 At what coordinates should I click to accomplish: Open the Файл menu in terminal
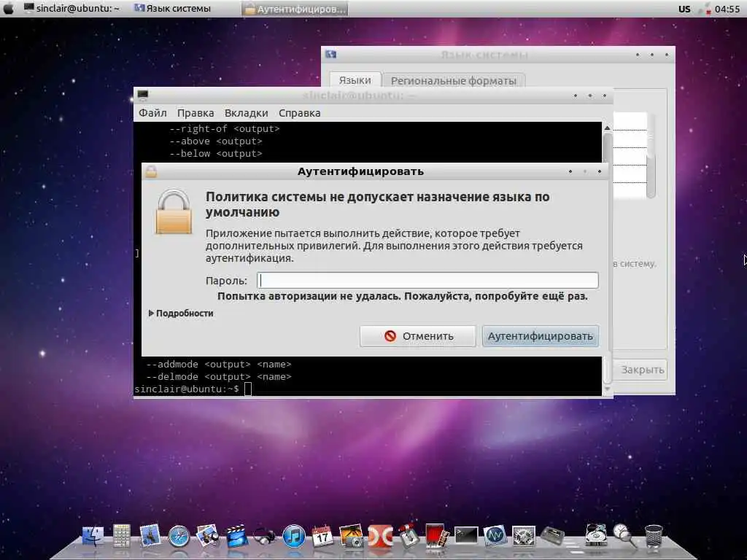(152, 113)
